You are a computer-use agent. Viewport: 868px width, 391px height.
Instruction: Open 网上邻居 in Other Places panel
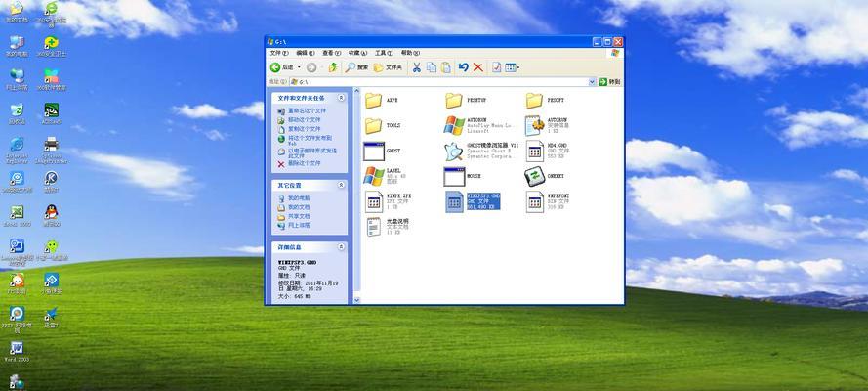coord(299,226)
